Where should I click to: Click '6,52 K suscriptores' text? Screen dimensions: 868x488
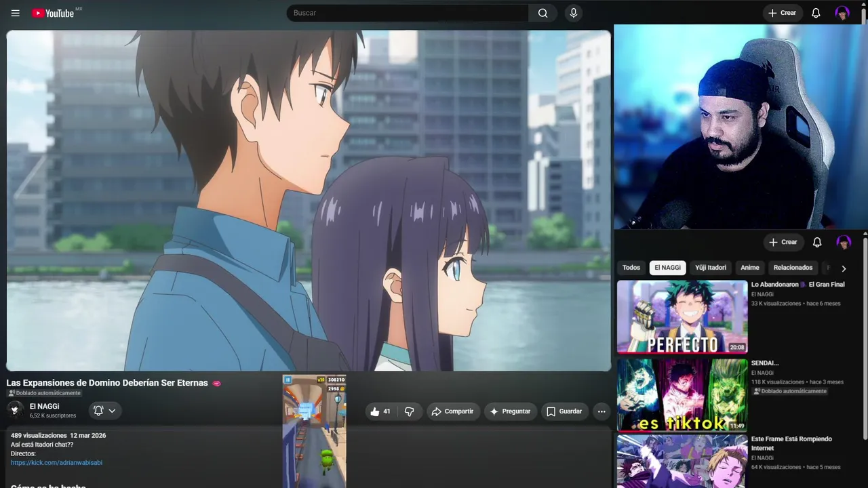tap(53, 415)
